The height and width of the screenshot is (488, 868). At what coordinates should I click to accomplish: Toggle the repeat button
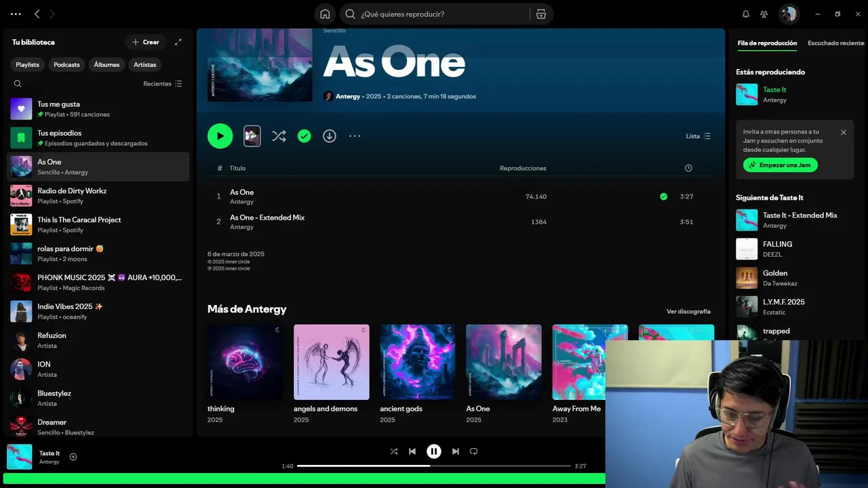click(474, 451)
